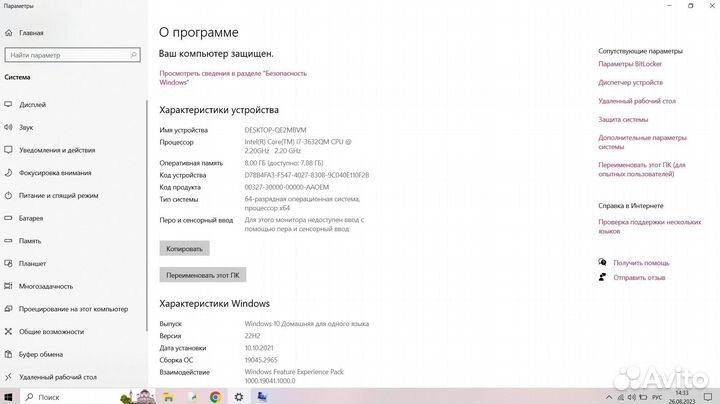Open Буфер обмена settings
720x404 pixels.
point(41,355)
